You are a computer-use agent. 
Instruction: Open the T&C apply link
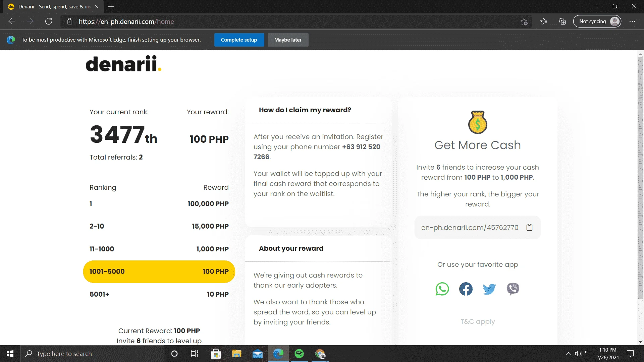click(x=478, y=321)
